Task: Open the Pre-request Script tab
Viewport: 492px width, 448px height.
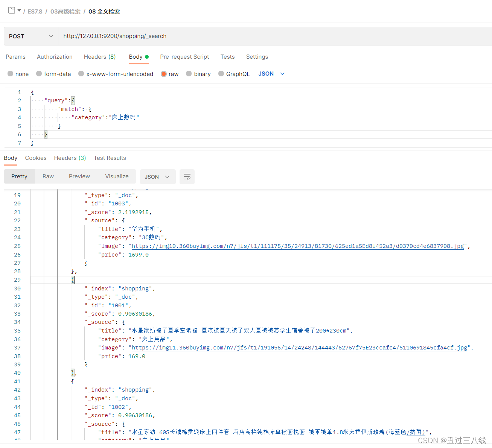Action: pos(184,57)
